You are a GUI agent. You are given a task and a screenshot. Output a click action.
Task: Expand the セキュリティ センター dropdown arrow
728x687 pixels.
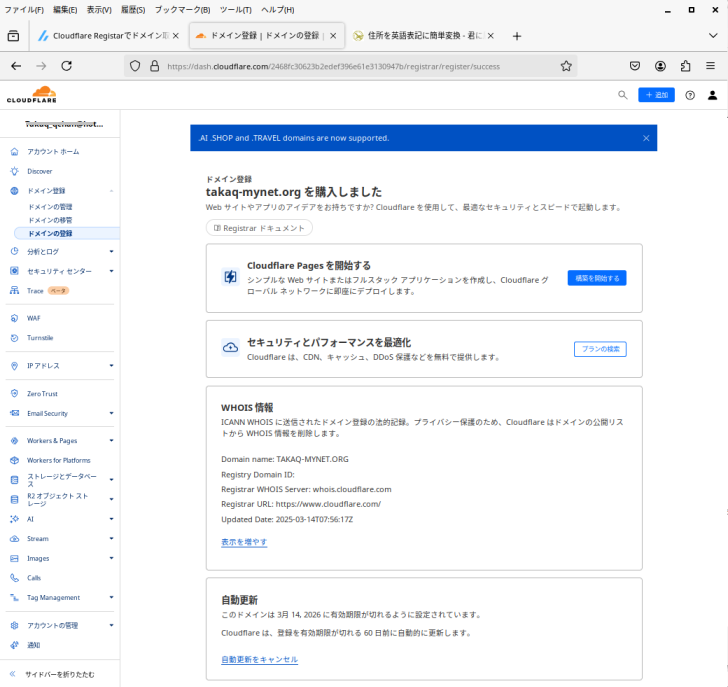(111, 271)
